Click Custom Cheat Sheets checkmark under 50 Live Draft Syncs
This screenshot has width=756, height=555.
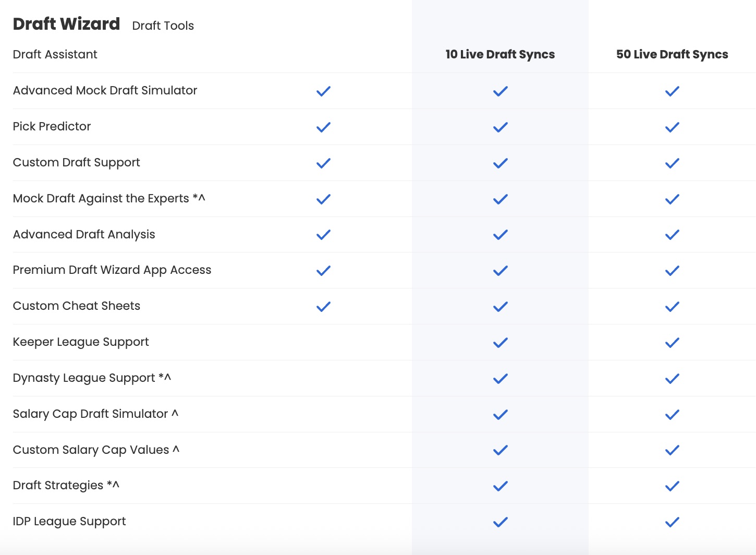[x=672, y=307]
